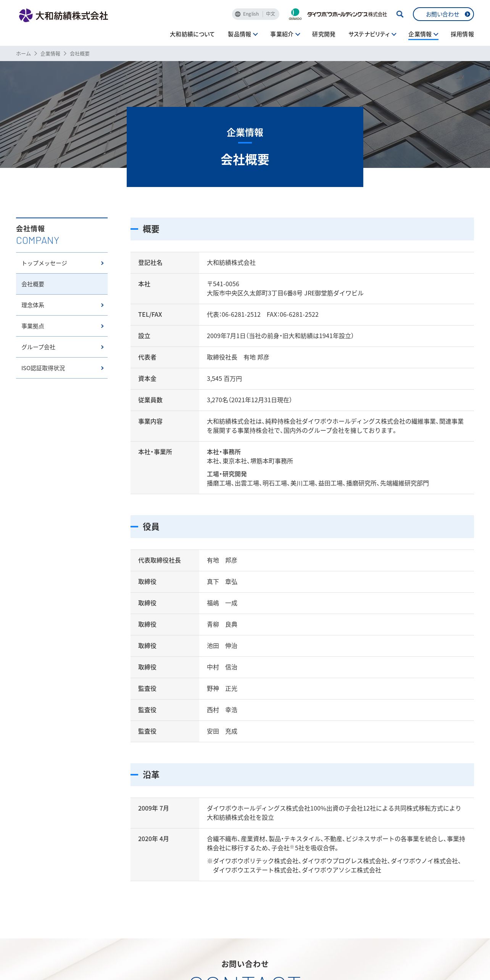Click chevron next to グループ会社
This screenshot has width=490, height=980.
coord(102,347)
